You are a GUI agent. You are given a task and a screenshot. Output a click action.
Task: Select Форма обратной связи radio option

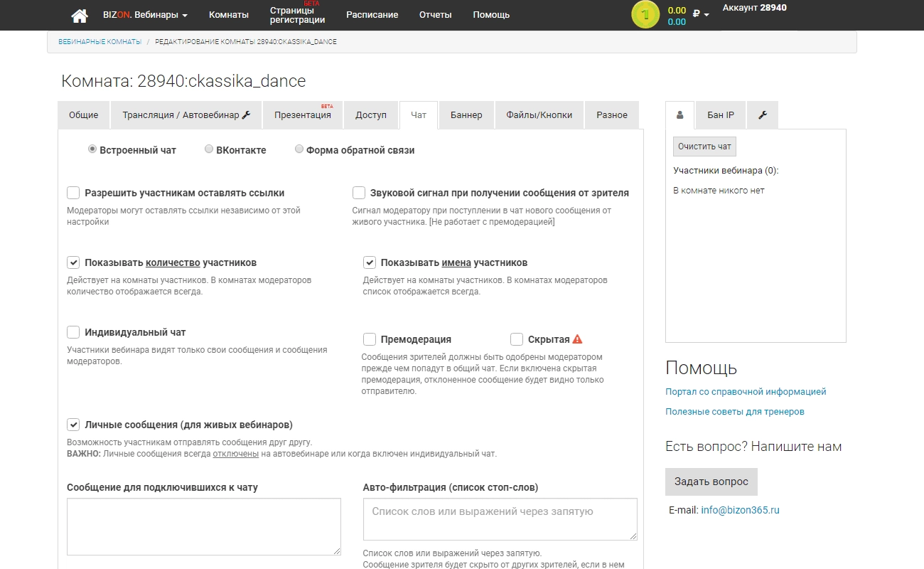point(299,149)
